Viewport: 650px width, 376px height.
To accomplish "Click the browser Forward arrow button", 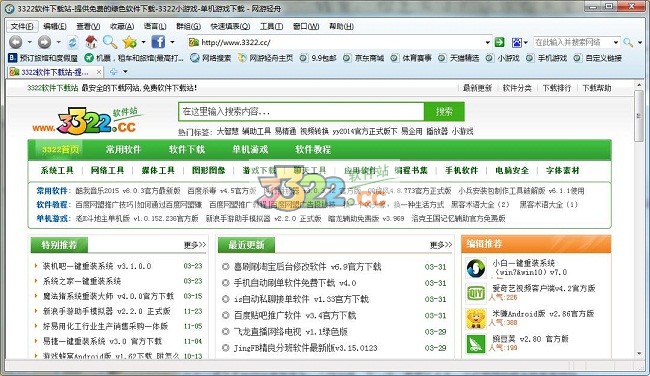I will (x=44, y=42).
